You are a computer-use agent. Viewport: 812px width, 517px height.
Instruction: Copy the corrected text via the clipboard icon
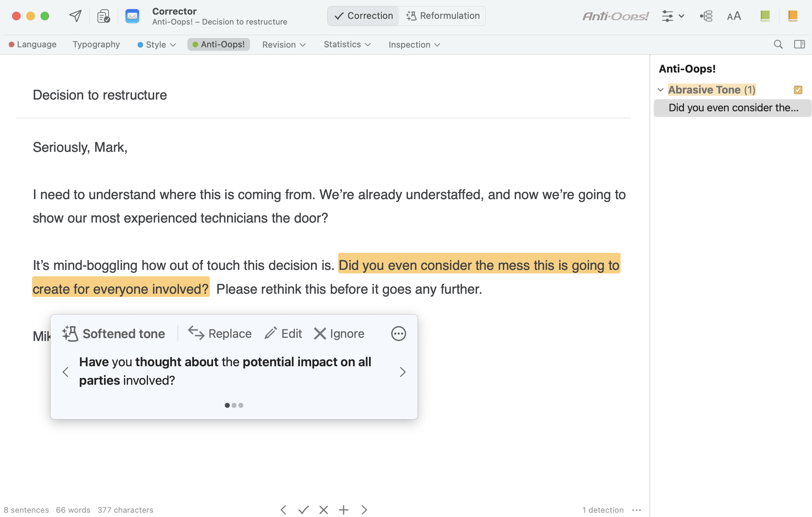tap(103, 16)
